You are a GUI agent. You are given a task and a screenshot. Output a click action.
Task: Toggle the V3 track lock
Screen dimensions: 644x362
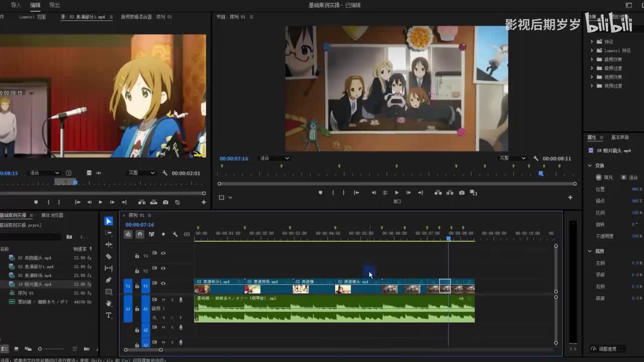(x=137, y=256)
